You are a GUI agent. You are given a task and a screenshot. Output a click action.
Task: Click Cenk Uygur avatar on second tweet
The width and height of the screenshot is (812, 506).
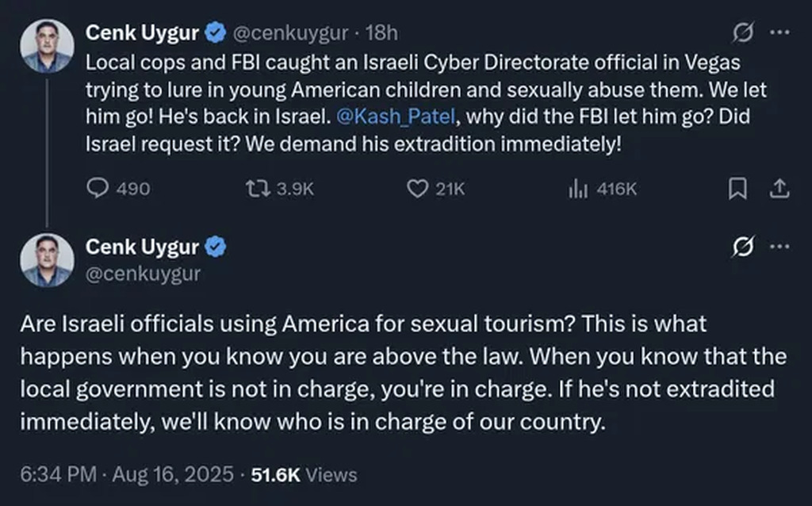[x=47, y=260]
